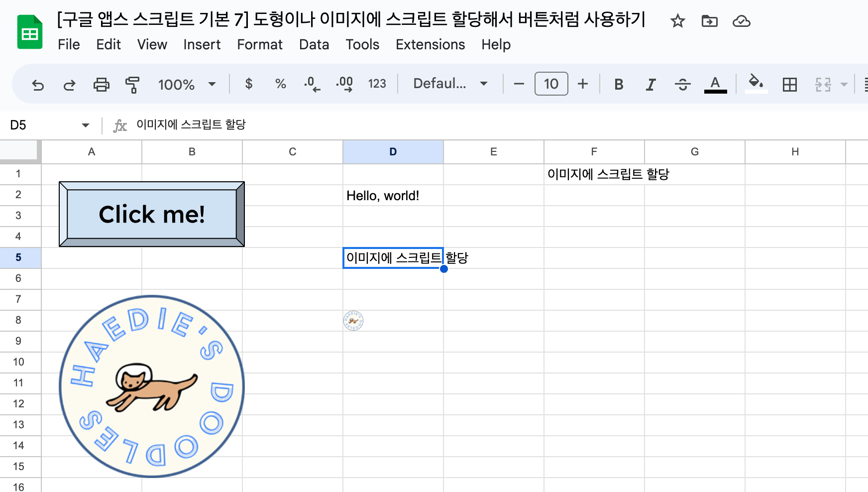
Task: Select cell D5 with Korean text
Action: coord(393,258)
